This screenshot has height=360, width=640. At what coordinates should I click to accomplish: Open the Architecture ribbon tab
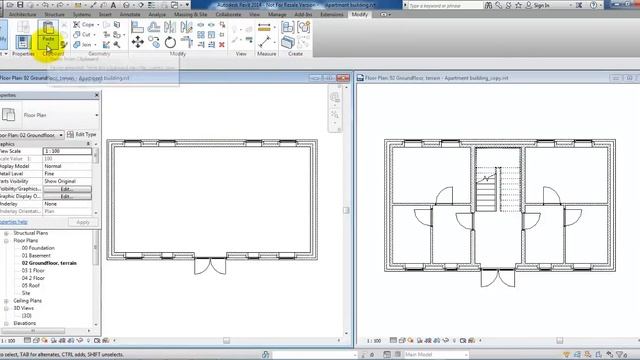22,14
